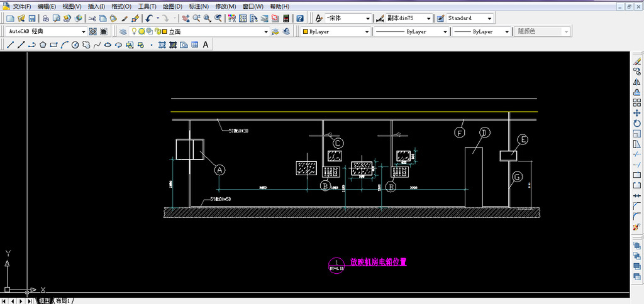This screenshot has width=644, height=304.
Task: Open the Standard table style dropdown
Action: pyautogui.click(x=489, y=18)
